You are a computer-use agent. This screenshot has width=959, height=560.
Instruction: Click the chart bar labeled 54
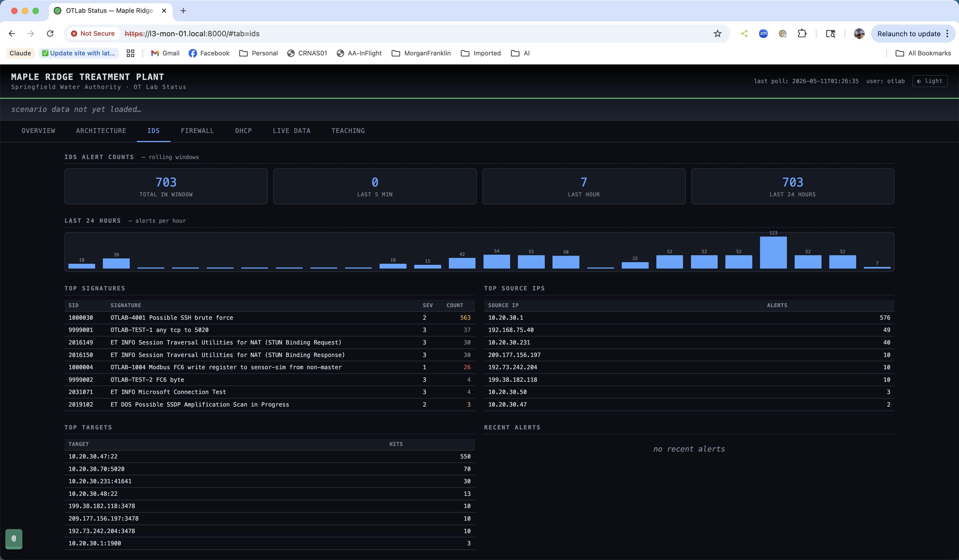point(497,262)
